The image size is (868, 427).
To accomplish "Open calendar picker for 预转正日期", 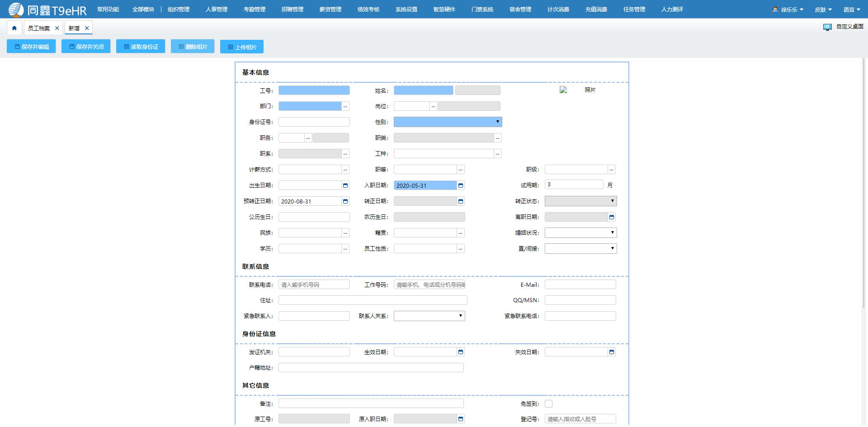I will [x=345, y=201].
